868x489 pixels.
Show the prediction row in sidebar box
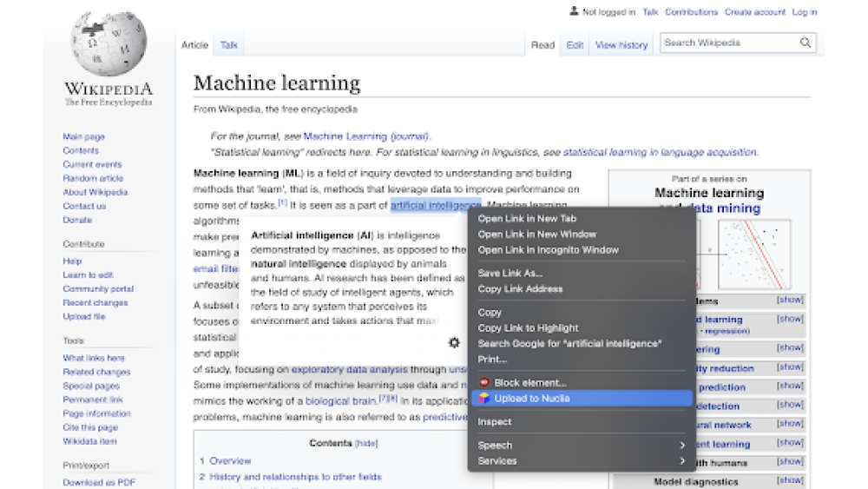pyautogui.click(x=790, y=386)
